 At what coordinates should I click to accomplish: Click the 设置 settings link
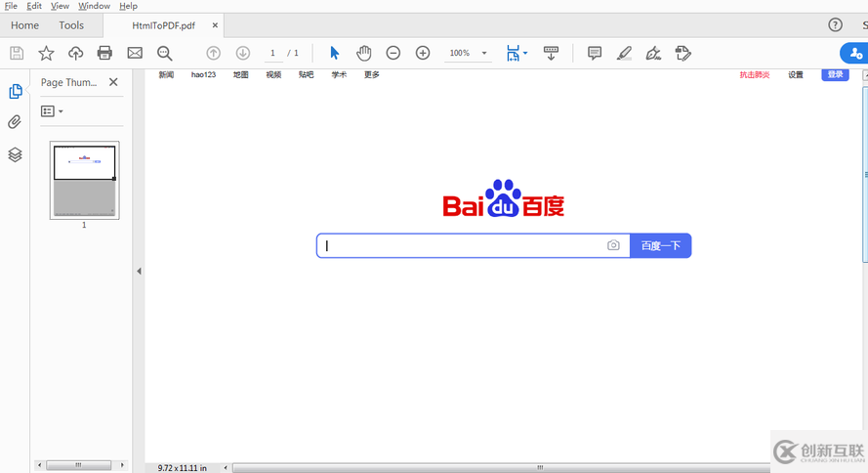pos(796,75)
